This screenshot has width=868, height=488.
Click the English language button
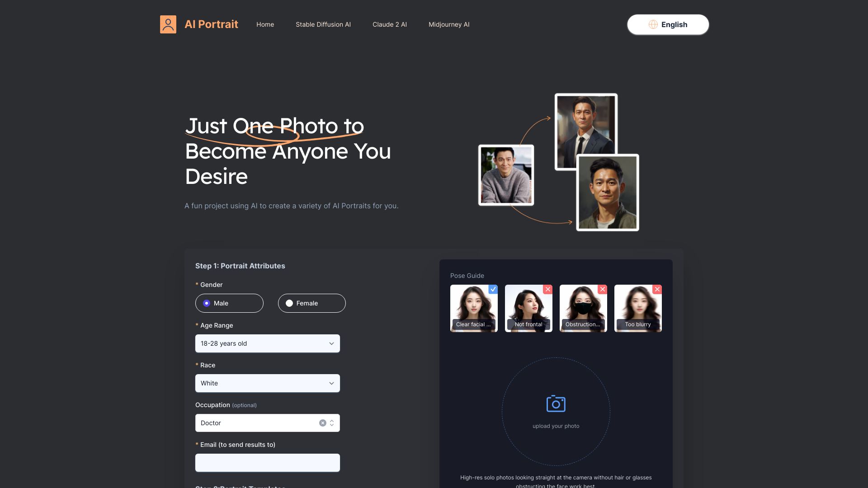[x=668, y=24]
